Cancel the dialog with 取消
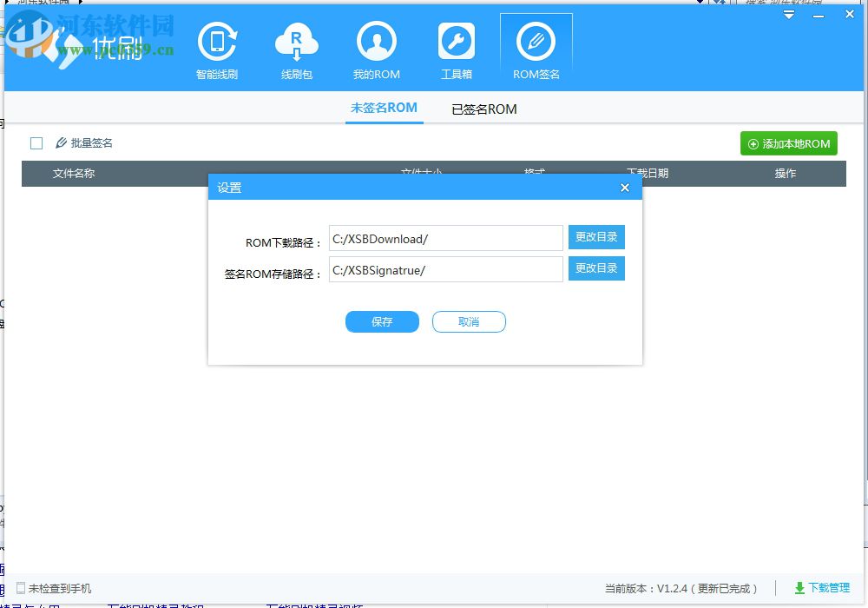This screenshot has width=868, height=608. pyautogui.click(x=469, y=321)
